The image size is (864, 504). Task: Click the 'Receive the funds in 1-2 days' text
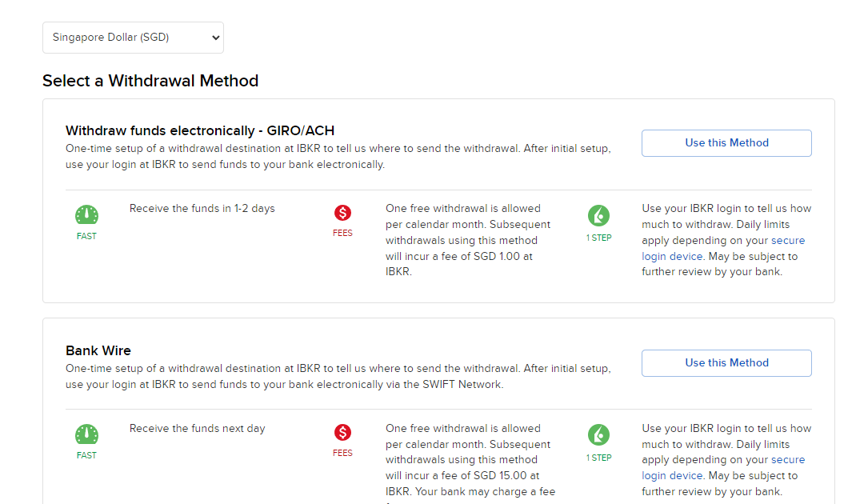[202, 209]
